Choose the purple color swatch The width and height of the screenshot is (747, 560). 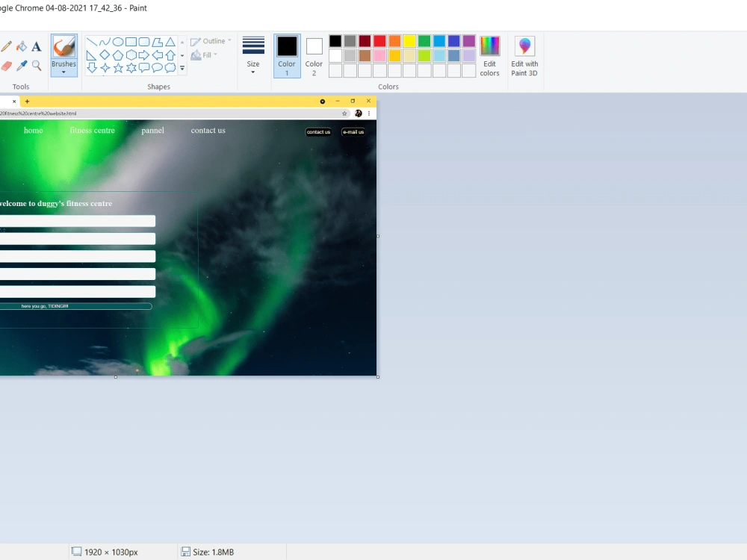click(x=469, y=41)
